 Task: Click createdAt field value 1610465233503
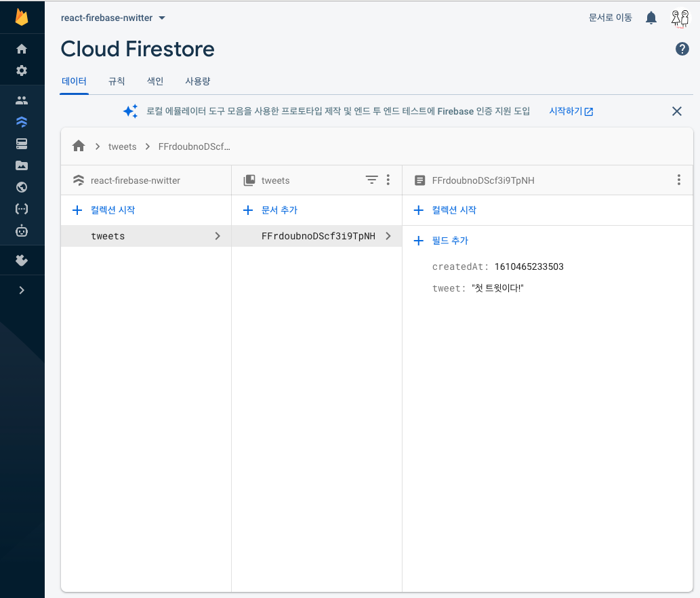point(529,266)
